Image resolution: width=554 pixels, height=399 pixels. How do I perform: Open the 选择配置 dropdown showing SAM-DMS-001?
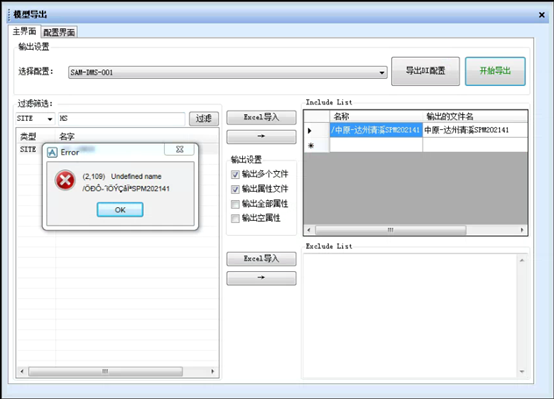pos(228,72)
